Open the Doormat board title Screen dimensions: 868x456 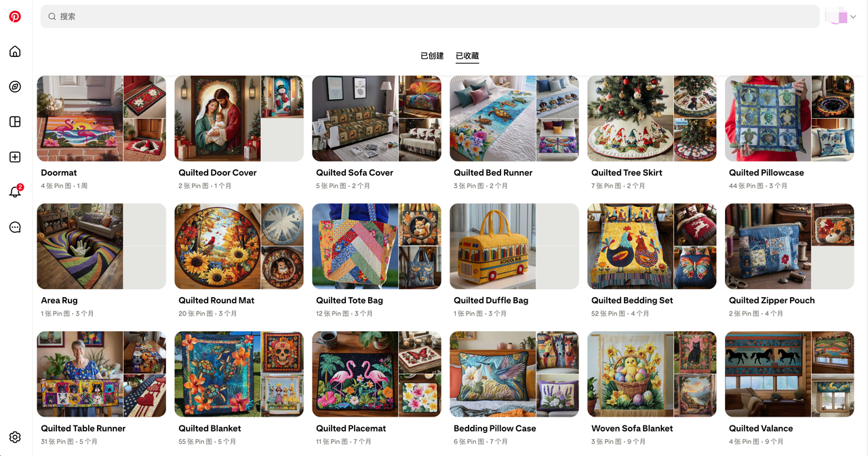point(59,173)
